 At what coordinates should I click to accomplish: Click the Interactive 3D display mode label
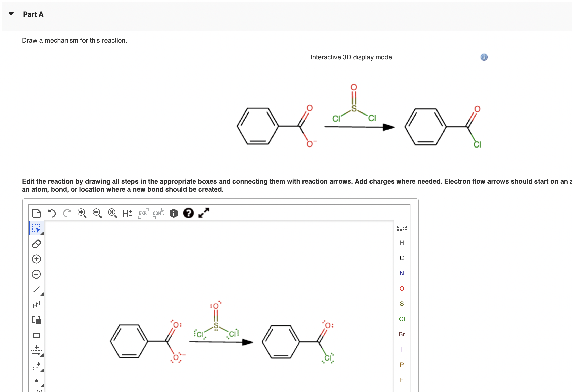351,57
